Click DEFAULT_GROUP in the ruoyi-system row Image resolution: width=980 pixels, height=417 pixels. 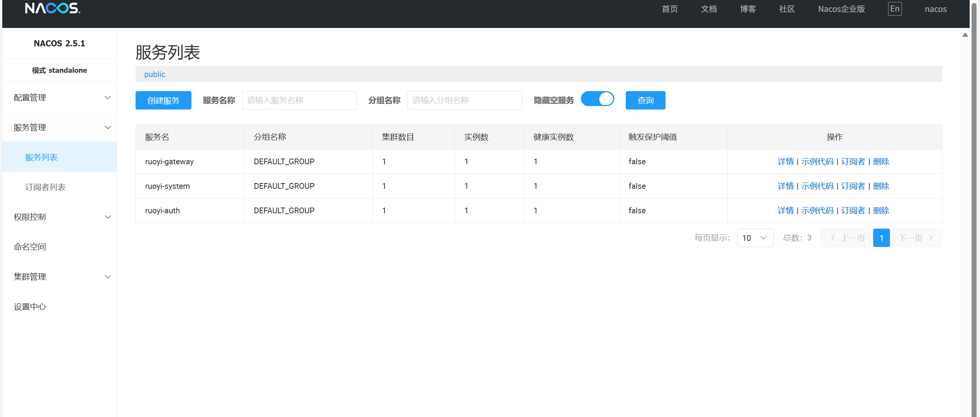(x=284, y=186)
